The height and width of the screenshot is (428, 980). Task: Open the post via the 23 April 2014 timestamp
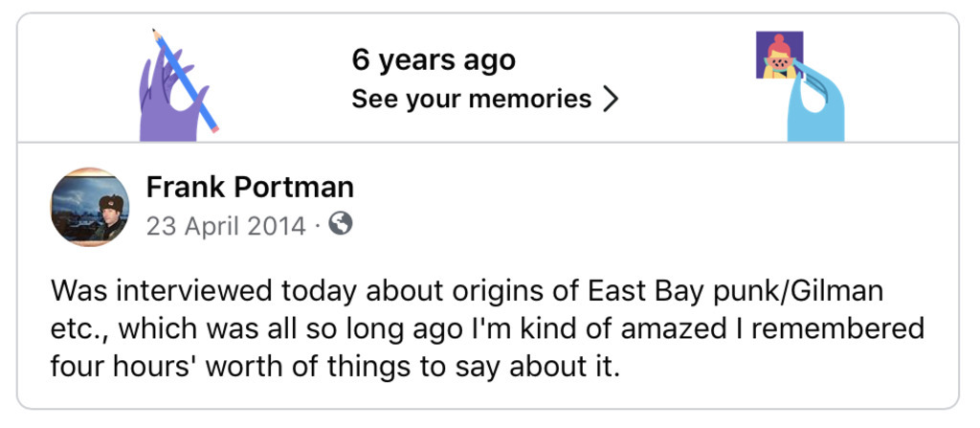[x=226, y=226]
